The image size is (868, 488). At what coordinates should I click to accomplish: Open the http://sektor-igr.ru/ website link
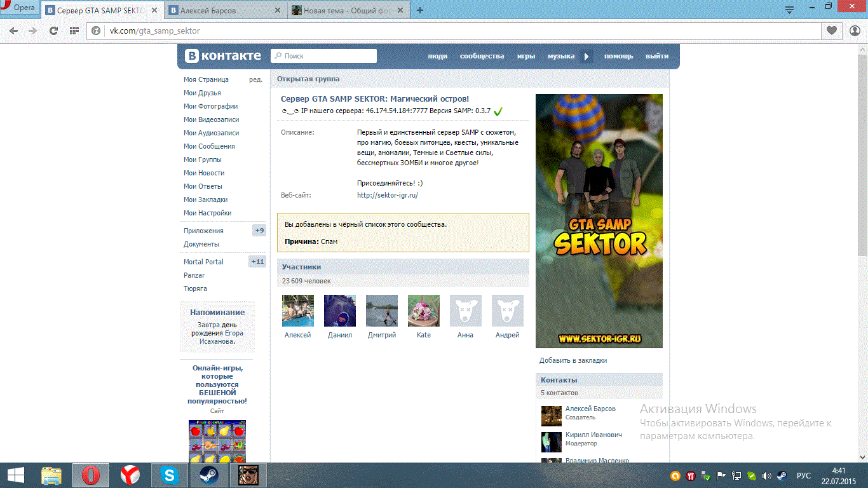[388, 195]
